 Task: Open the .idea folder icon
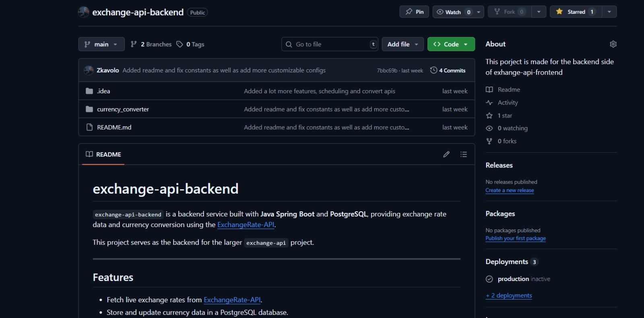point(89,91)
